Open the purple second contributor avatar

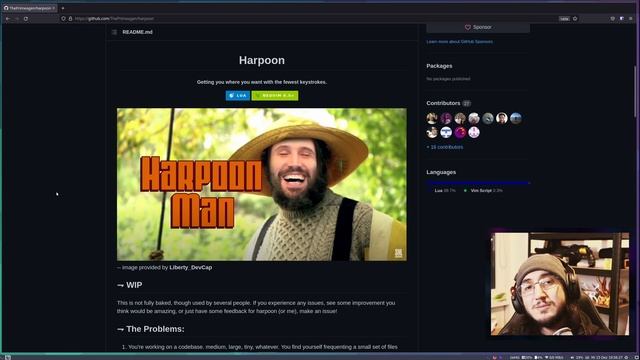(446, 118)
